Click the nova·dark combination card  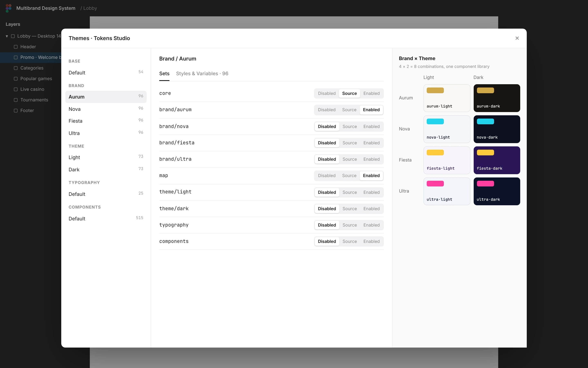[x=497, y=129]
